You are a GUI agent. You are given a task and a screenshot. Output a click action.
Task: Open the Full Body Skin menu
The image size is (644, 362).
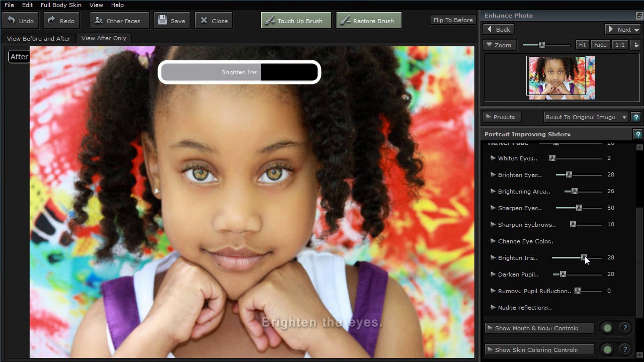point(61,5)
